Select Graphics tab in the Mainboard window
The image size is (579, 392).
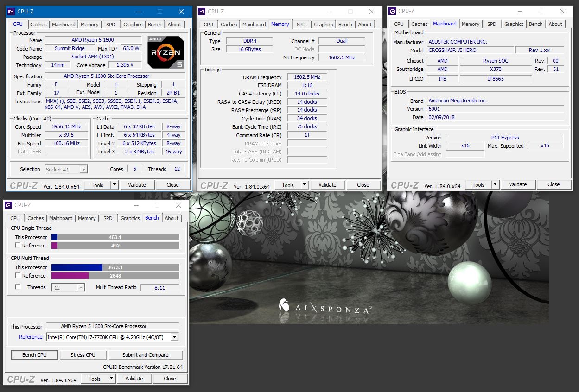click(x=514, y=24)
